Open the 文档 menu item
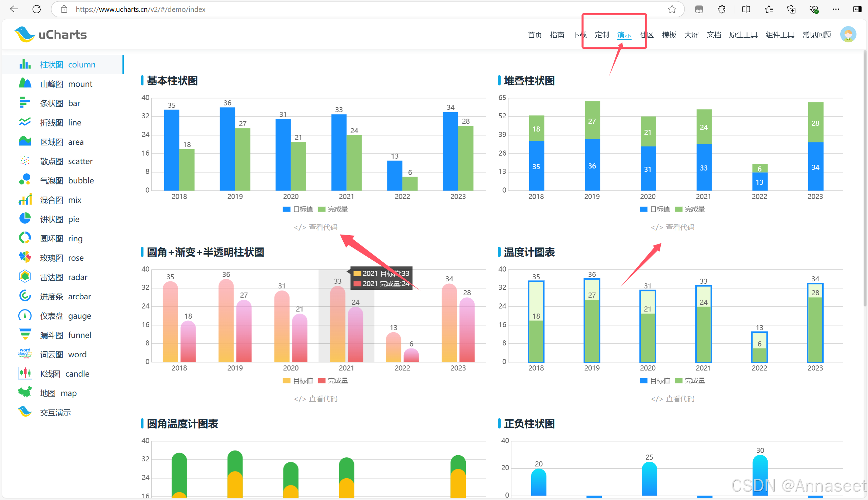868x500 pixels. [x=714, y=35]
